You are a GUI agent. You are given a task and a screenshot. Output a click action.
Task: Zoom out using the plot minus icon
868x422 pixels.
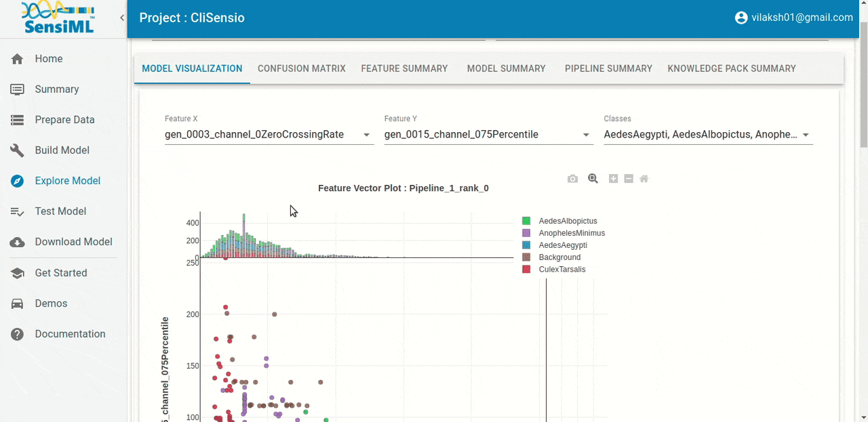pyautogui.click(x=629, y=179)
